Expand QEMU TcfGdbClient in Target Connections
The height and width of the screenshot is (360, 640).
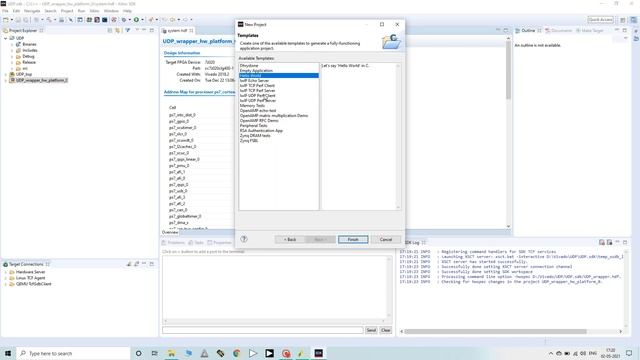pos(6,284)
